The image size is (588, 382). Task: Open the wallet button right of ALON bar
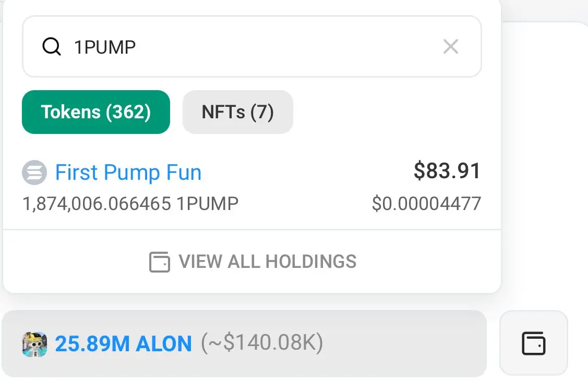click(x=533, y=343)
